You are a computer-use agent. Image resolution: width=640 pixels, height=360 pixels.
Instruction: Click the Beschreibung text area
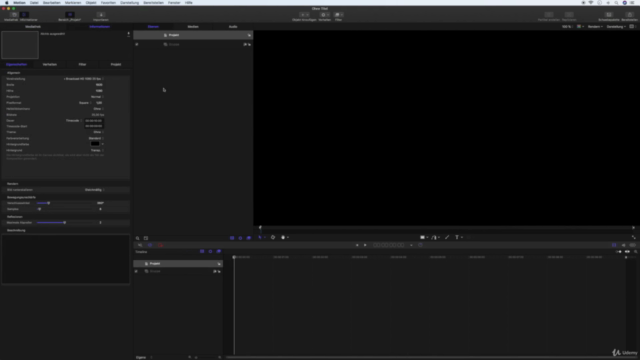pos(66,259)
